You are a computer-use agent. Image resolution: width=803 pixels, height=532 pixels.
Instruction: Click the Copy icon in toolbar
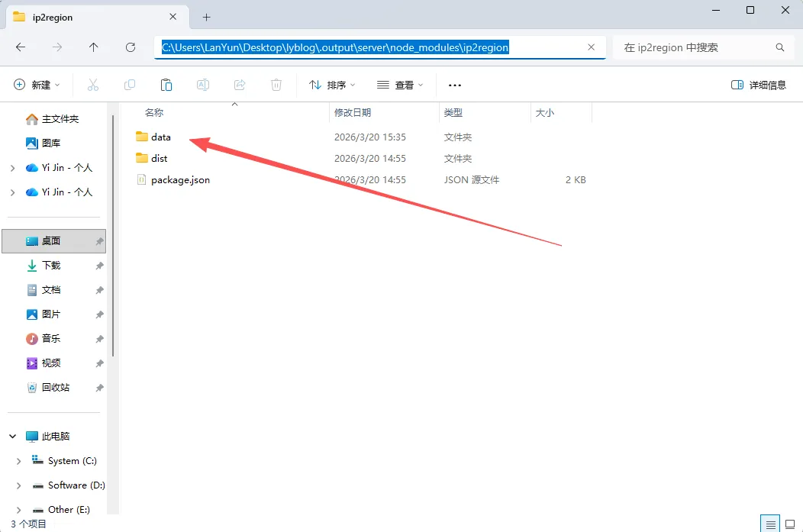tap(130, 85)
